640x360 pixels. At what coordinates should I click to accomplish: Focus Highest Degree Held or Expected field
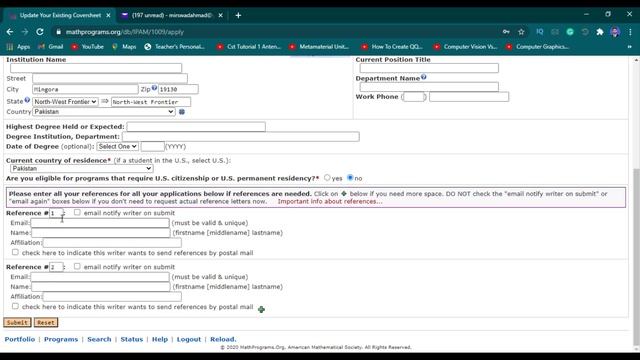coord(196,127)
